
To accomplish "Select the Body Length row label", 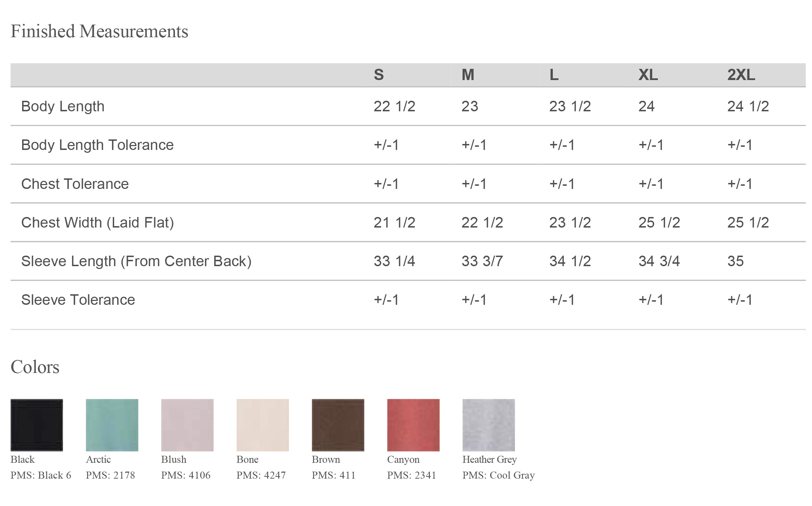I will [x=63, y=106].
